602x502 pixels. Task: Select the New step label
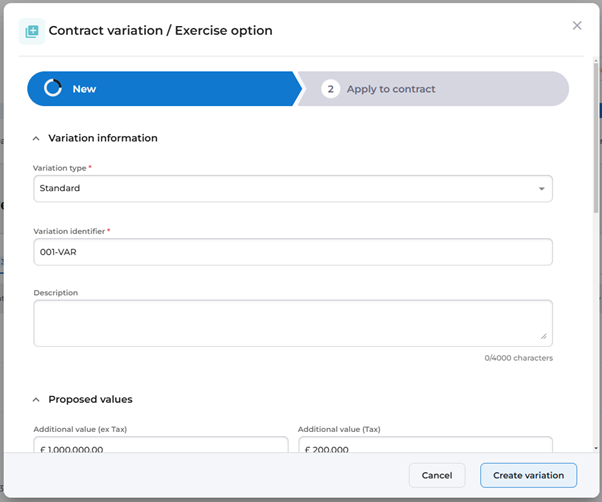(x=84, y=89)
